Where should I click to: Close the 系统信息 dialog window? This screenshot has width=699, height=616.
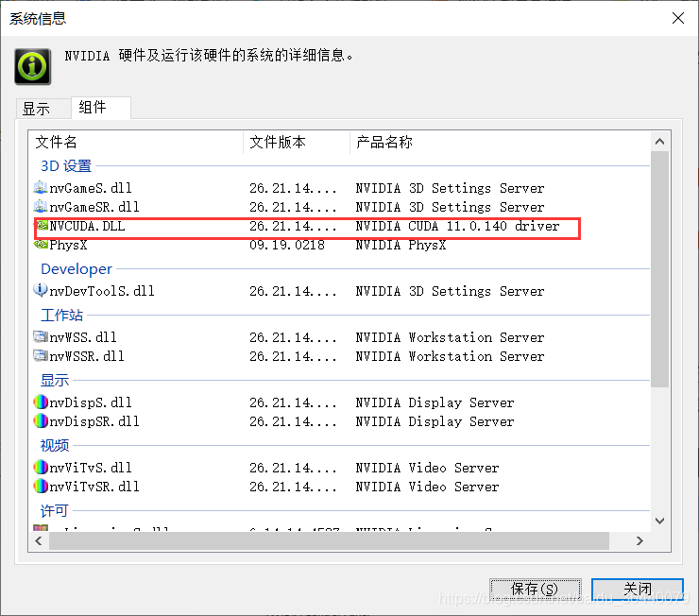click(678, 18)
